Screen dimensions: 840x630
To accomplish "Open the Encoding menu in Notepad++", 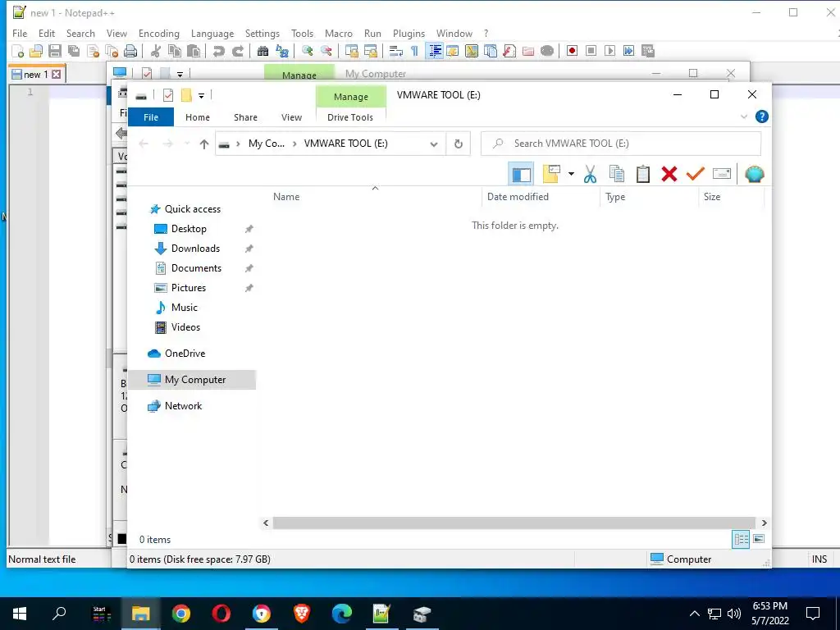I will point(159,33).
